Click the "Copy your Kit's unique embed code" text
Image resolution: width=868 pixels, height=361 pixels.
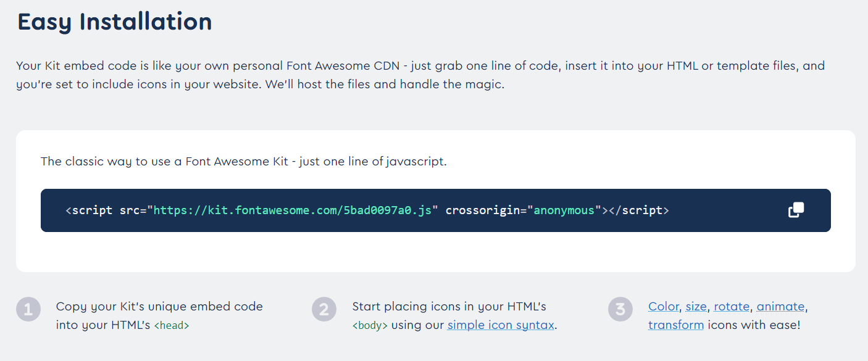click(x=159, y=307)
